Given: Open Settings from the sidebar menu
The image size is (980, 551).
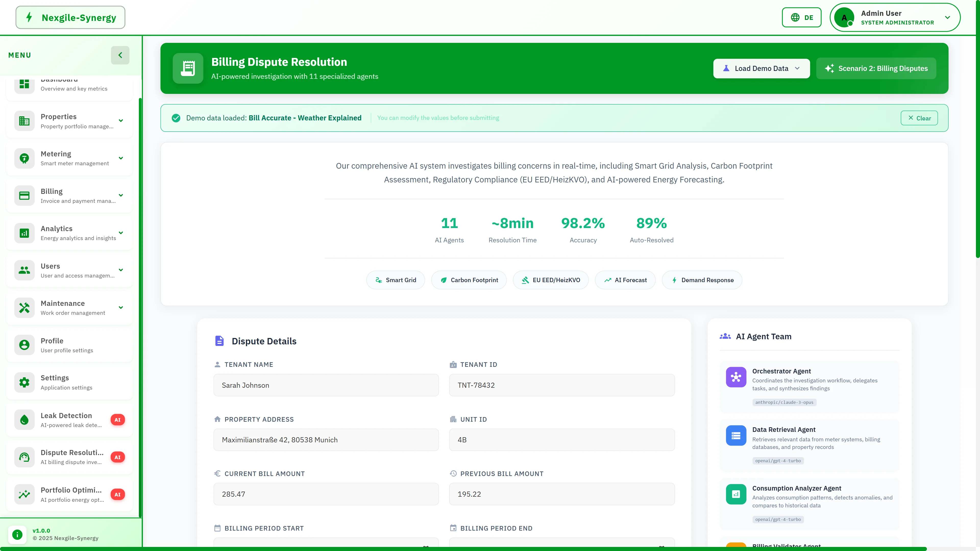Looking at the screenshot, I should pos(55,382).
